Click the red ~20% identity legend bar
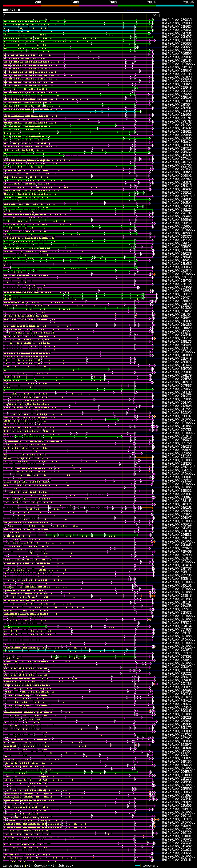197x868 pixels. tap(22, 6)
